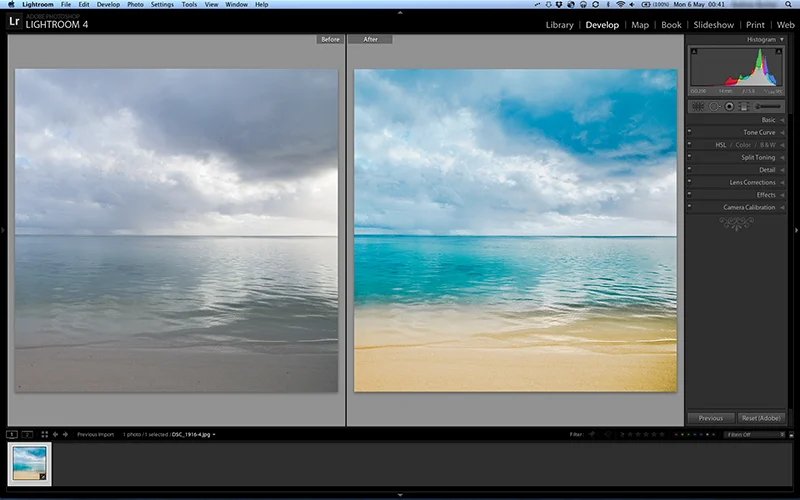
Task: Select the Adjustment Brush tool icon
Action: click(x=768, y=106)
